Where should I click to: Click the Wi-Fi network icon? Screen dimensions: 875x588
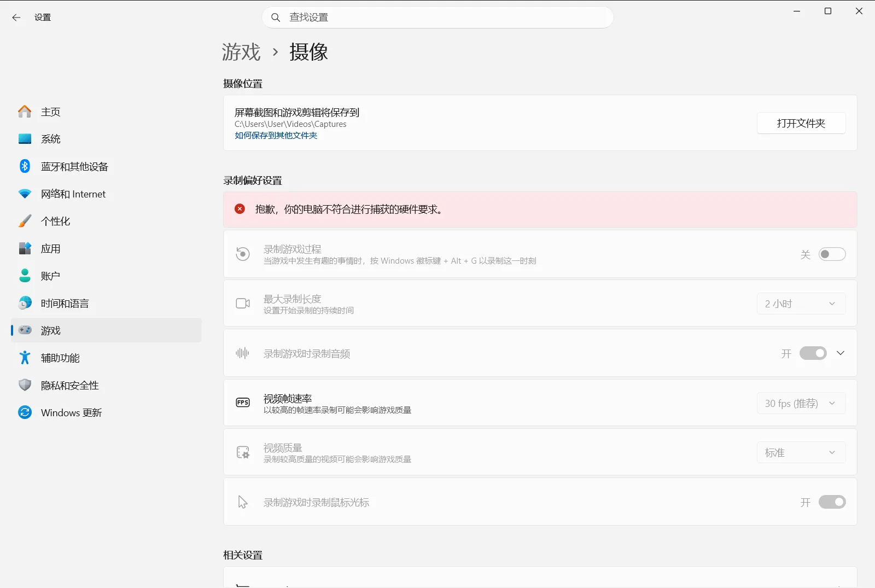(25, 194)
